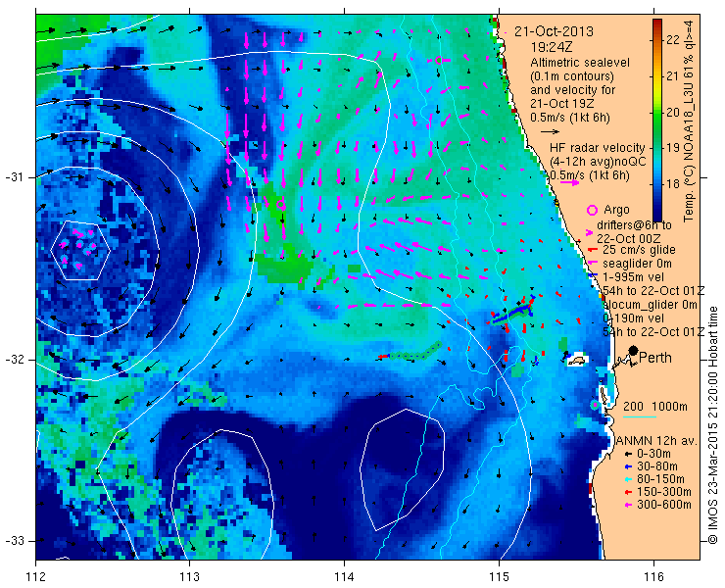Viewport: 725px width, 588px height.
Task: Click the colorbar tick label '21'
Action: [x=673, y=75]
